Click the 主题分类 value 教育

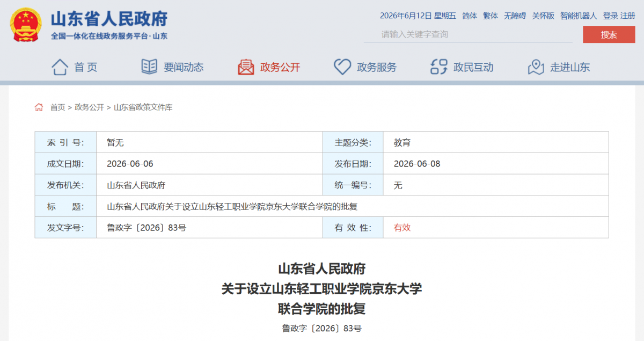pyautogui.click(x=402, y=142)
